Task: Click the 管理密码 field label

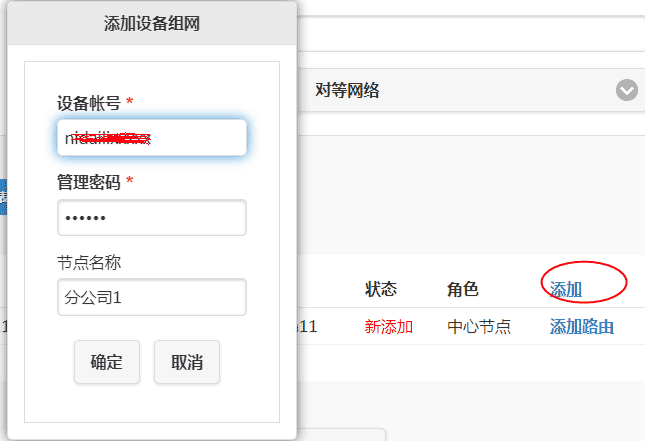Action: [89, 182]
